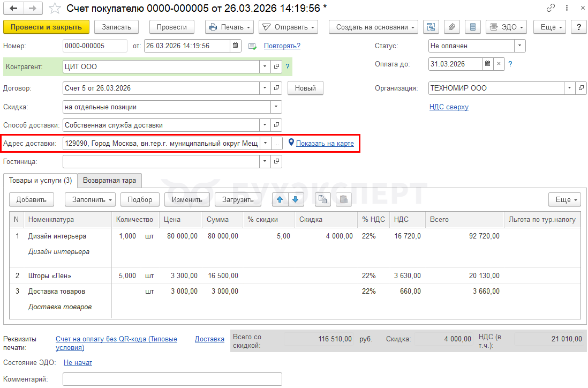Image resolution: width=588 pixels, height=388 pixels.
Task: Move the selected row down with the blue arrow
Action: point(296,199)
